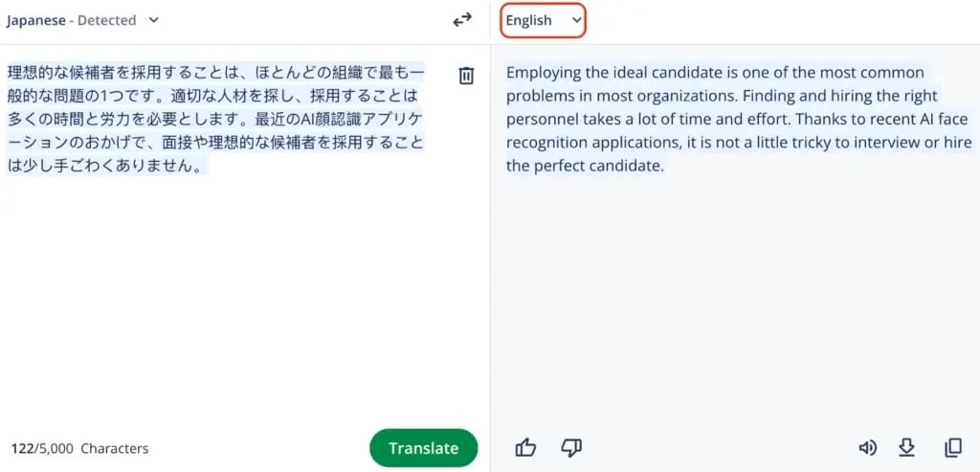Screen dimensions: 980x472
Task: Copy the English translation to clipboard
Action: 952,447
